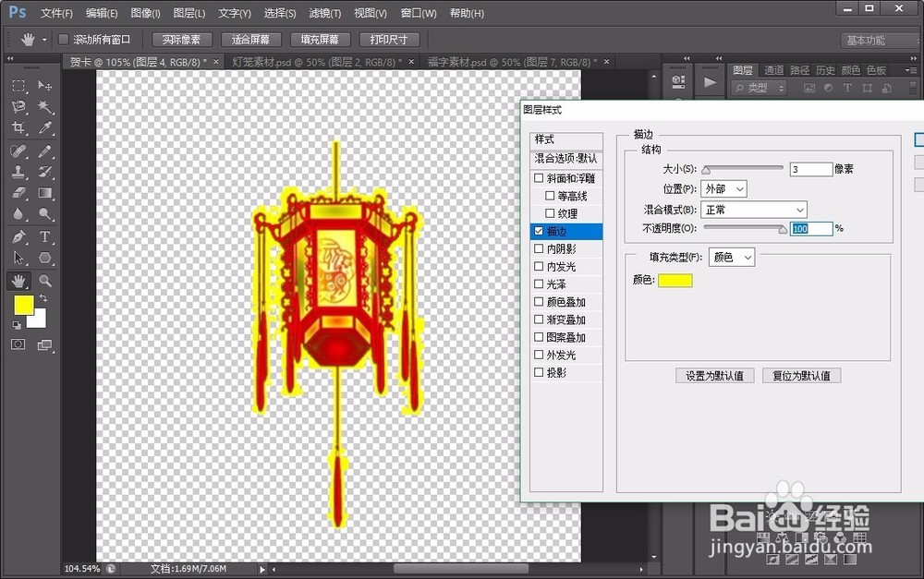Enable 斜面和浮雕 style checkbox
Image resolution: width=924 pixels, height=579 pixels.
539,178
